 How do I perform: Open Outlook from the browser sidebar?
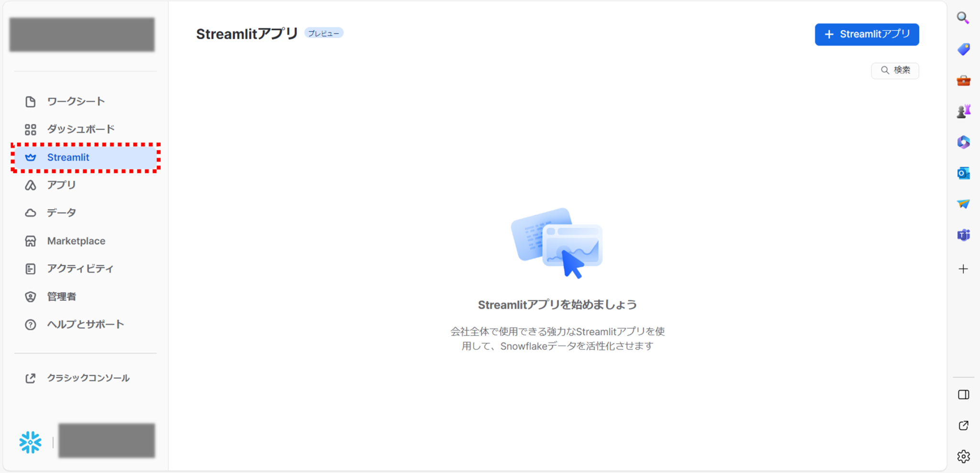[x=964, y=173]
